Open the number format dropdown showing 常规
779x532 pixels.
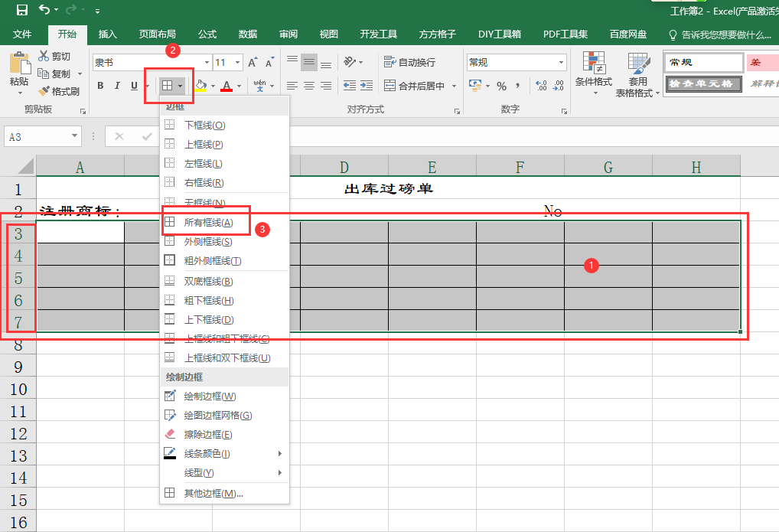pyautogui.click(x=562, y=63)
